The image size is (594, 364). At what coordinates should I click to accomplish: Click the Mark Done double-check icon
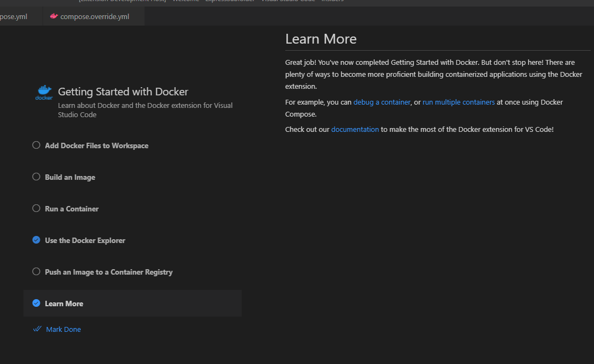pyautogui.click(x=37, y=329)
